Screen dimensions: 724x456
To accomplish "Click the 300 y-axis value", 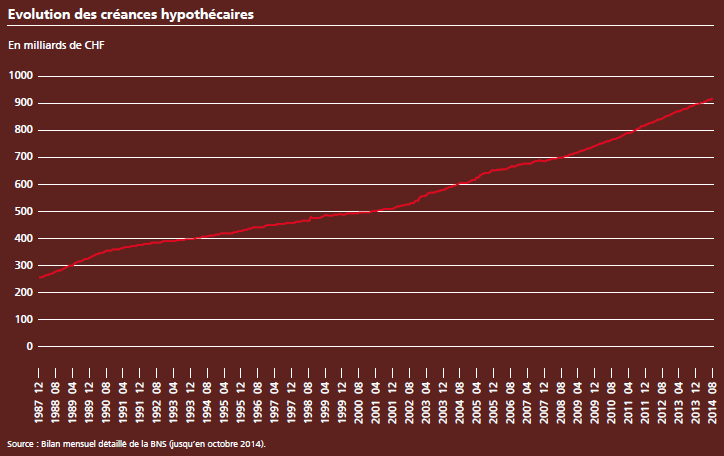I will pyautogui.click(x=23, y=265).
